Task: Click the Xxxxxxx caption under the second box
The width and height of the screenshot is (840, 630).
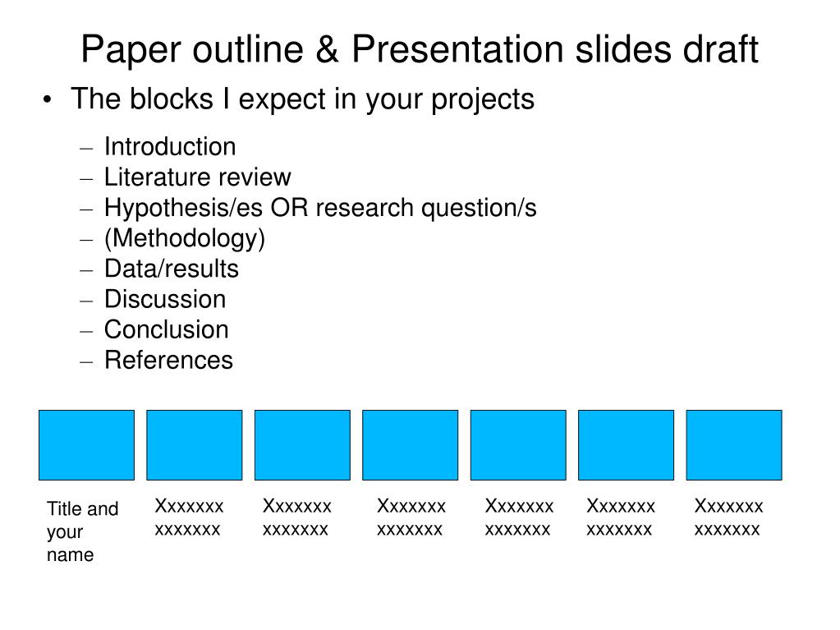Action: 189,517
